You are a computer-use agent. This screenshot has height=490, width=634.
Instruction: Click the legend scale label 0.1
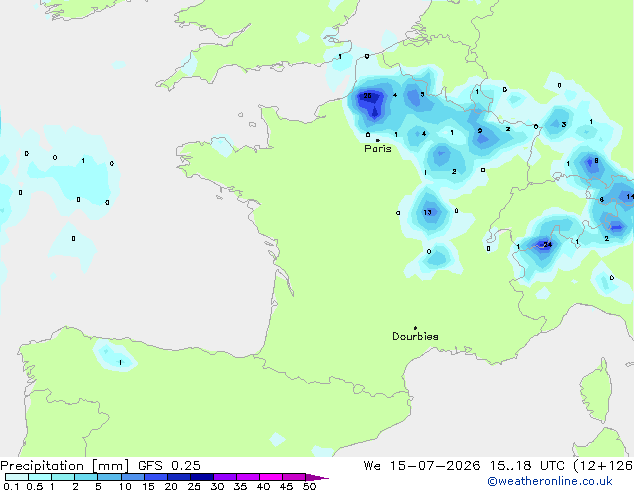tap(11, 486)
